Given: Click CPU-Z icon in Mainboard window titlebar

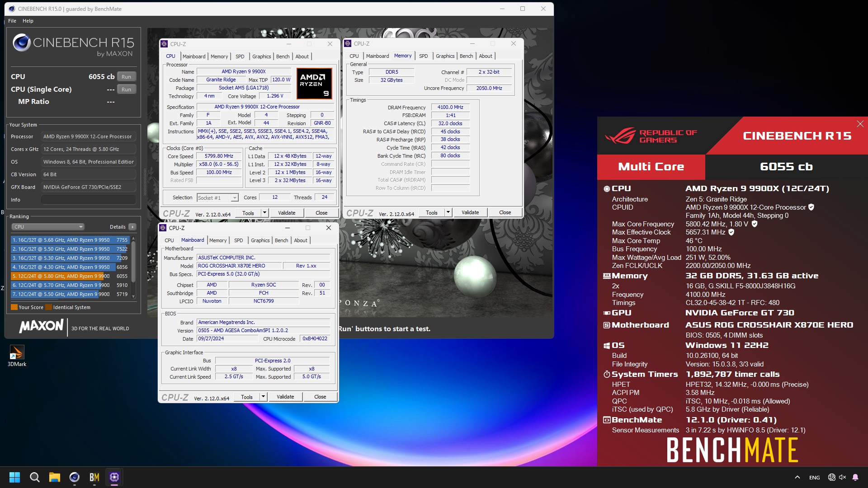Looking at the screenshot, I should click(x=163, y=228).
